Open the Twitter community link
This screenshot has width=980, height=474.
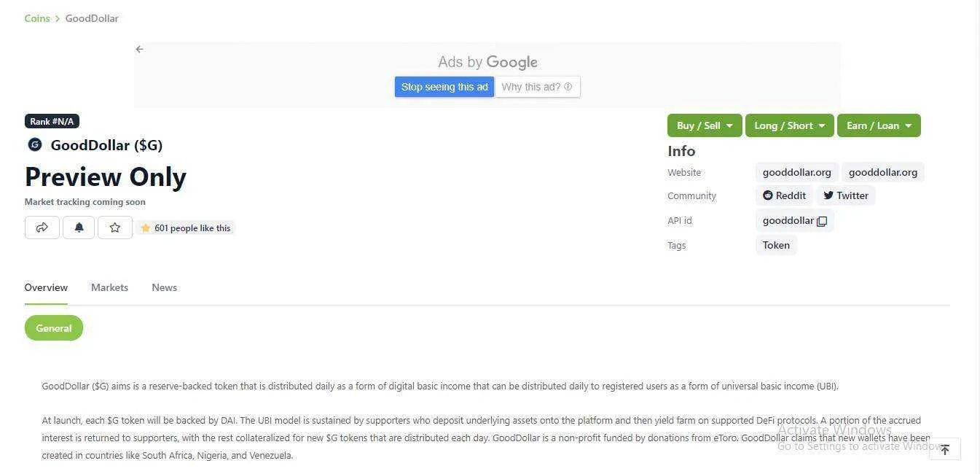[845, 195]
